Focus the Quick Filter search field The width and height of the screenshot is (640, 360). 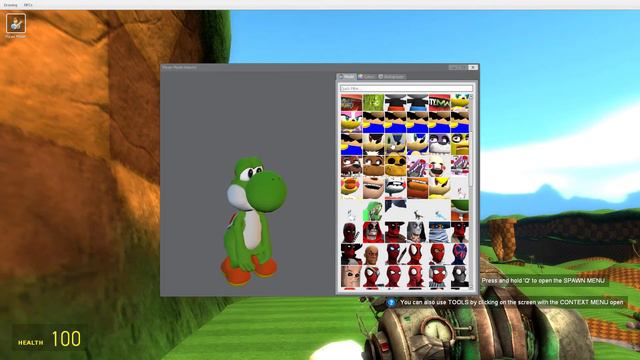(x=406, y=88)
